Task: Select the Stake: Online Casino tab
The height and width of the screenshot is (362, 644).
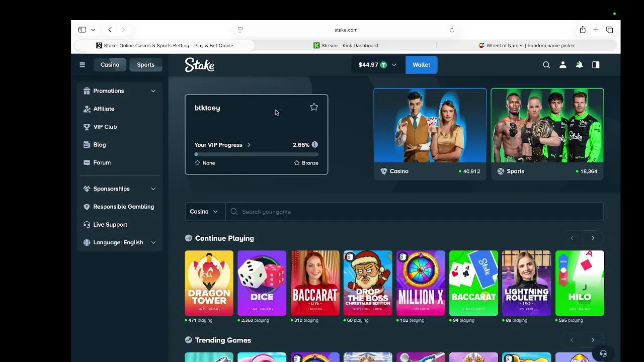Action: pyautogui.click(x=164, y=45)
